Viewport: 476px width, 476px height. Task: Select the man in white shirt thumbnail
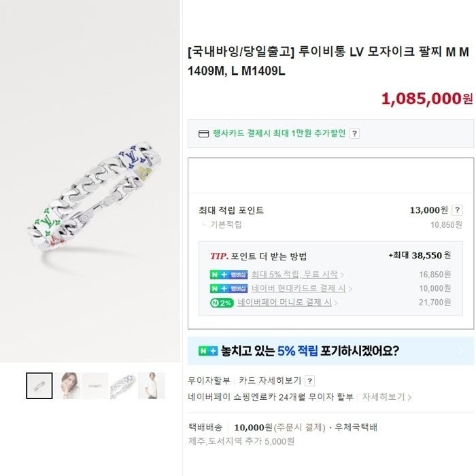pyautogui.click(x=151, y=386)
